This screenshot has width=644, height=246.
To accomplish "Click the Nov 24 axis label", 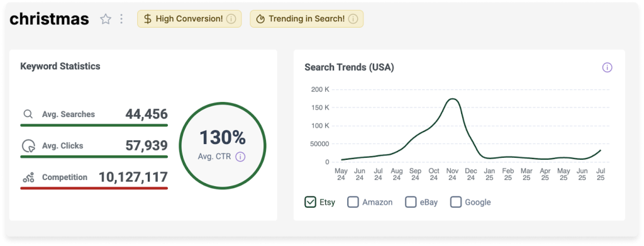I will [x=452, y=174].
